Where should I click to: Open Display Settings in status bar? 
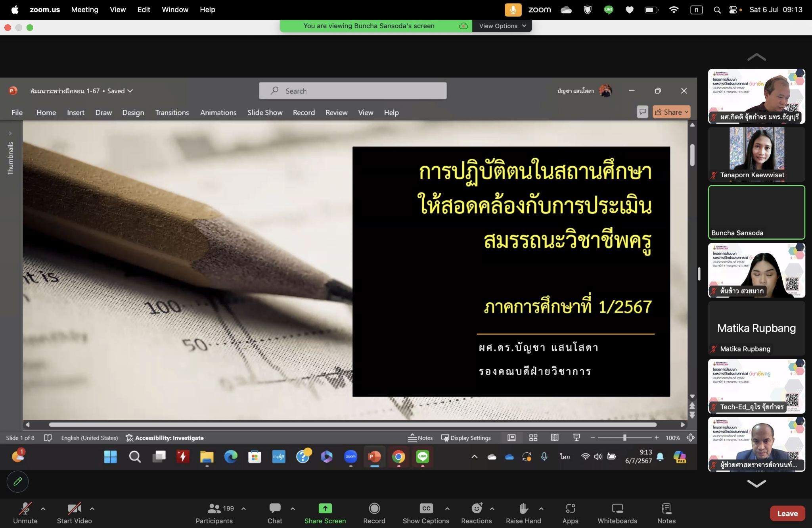pos(466,438)
